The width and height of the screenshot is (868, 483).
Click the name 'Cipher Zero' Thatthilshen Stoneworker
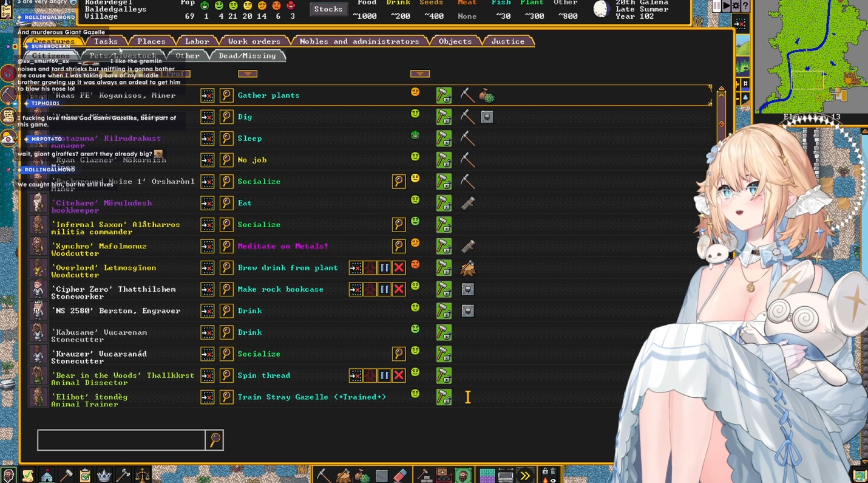[x=114, y=293]
